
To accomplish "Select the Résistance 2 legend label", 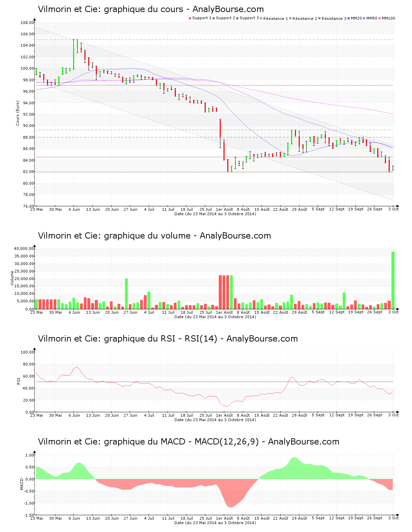I will click(305, 18).
